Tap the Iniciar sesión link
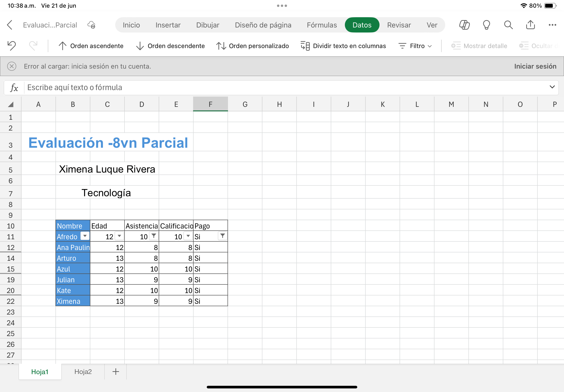564x392 pixels. tap(535, 66)
